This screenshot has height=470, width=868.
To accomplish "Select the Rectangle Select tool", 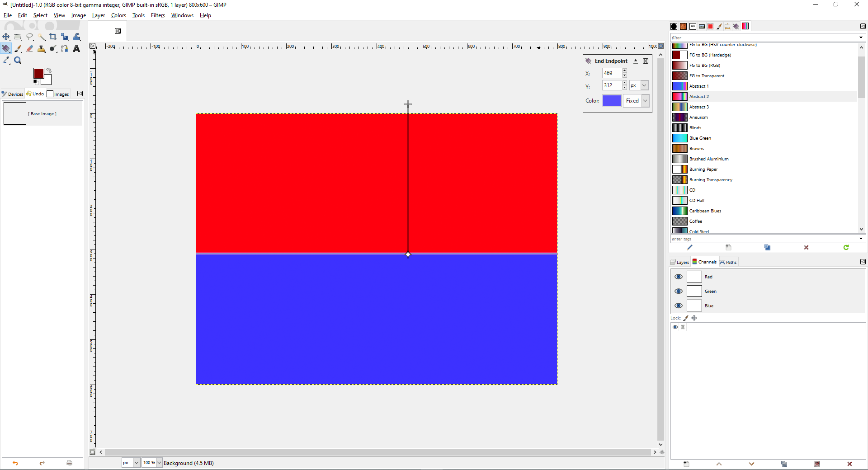I will click(18, 37).
